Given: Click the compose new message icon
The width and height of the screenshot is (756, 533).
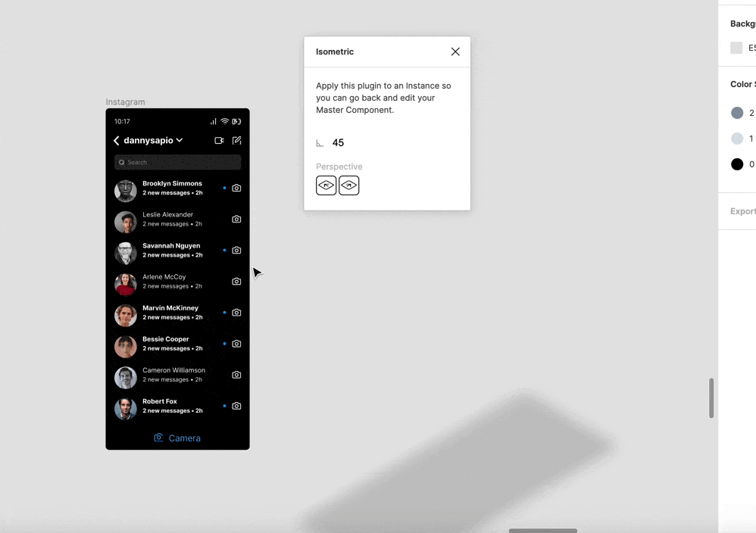Looking at the screenshot, I should (x=237, y=140).
